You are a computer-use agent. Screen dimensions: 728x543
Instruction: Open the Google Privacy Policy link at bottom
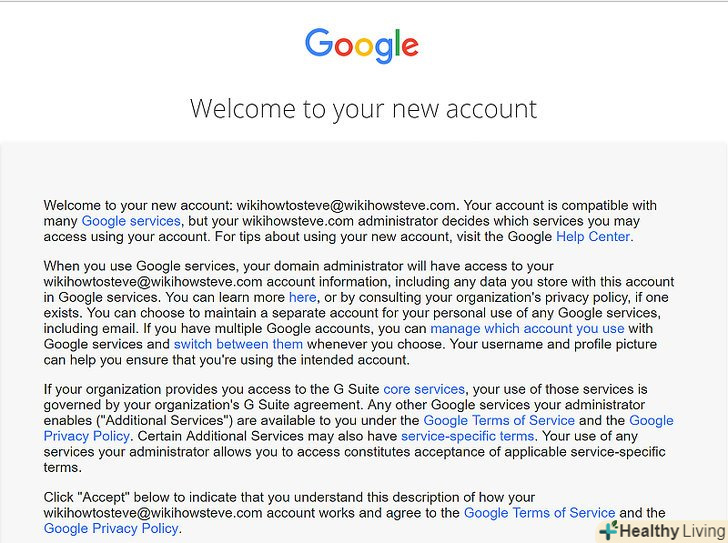(x=111, y=528)
